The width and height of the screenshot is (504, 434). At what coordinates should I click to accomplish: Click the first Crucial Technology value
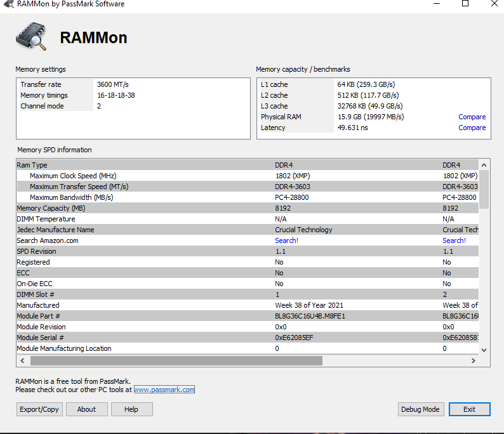303,230
